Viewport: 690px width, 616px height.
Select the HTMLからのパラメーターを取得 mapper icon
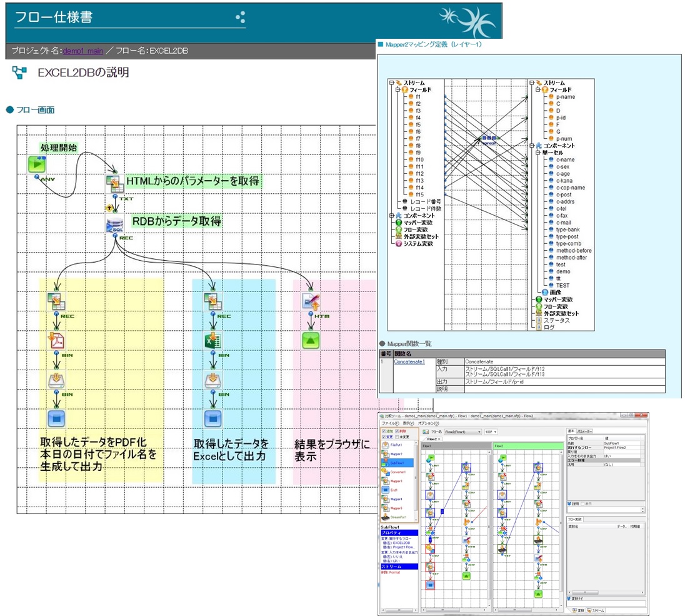(114, 184)
